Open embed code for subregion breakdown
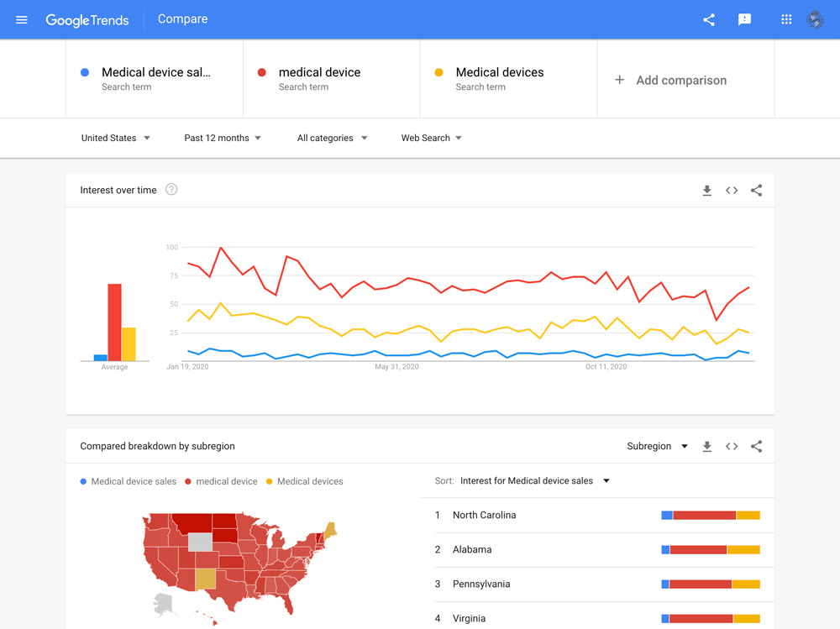Image resolution: width=840 pixels, height=629 pixels. pyautogui.click(x=732, y=446)
